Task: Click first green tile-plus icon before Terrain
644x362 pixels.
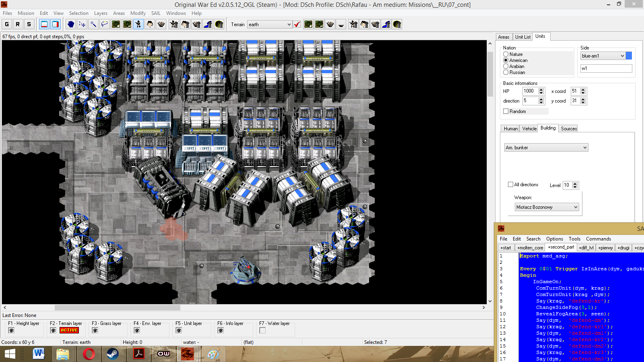Action: 116,24
